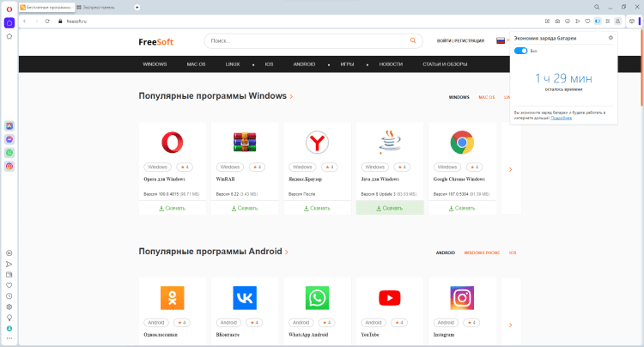The width and height of the screenshot is (644, 347).
Task: Click the orange search magnifier on FreeSoft
Action: point(413,40)
